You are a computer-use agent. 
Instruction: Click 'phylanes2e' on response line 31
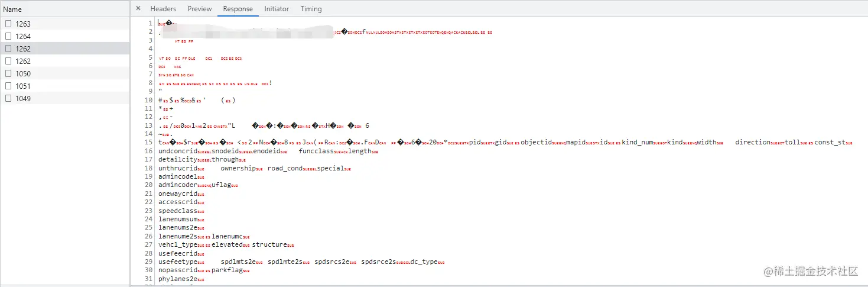pos(178,279)
